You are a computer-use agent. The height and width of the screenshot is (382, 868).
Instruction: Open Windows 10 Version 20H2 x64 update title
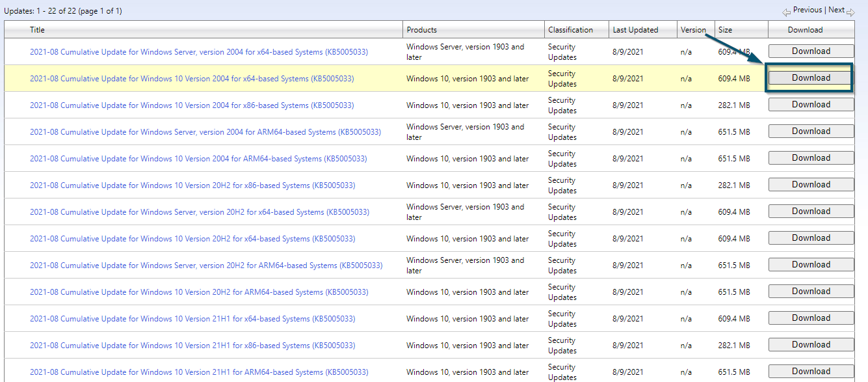click(x=192, y=239)
